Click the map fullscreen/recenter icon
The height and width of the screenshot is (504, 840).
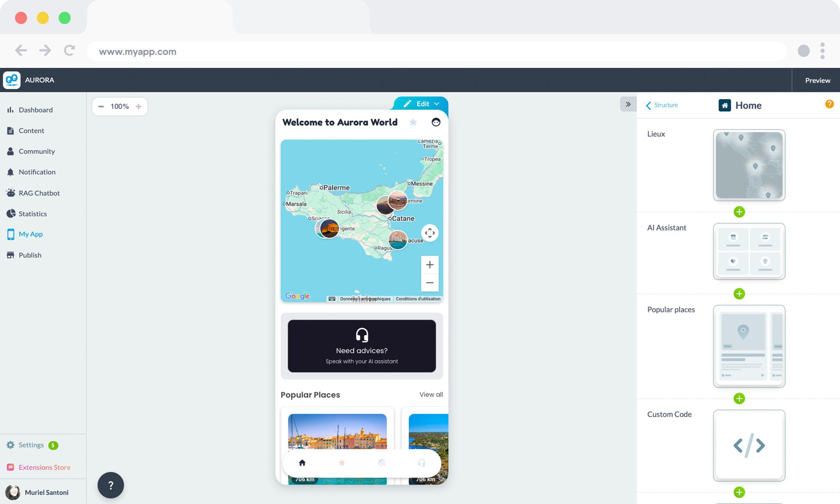pyautogui.click(x=430, y=233)
